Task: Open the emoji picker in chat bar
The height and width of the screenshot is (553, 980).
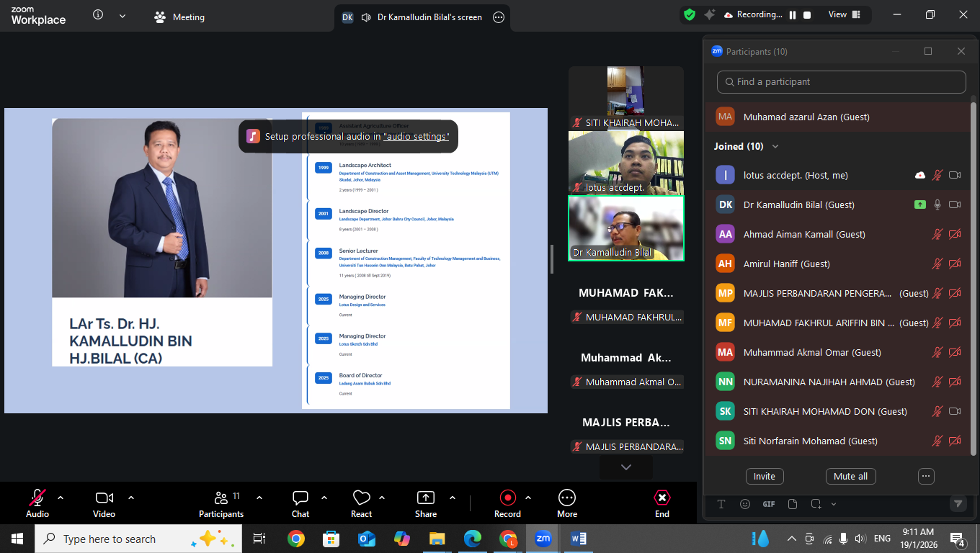Action: pos(745,504)
